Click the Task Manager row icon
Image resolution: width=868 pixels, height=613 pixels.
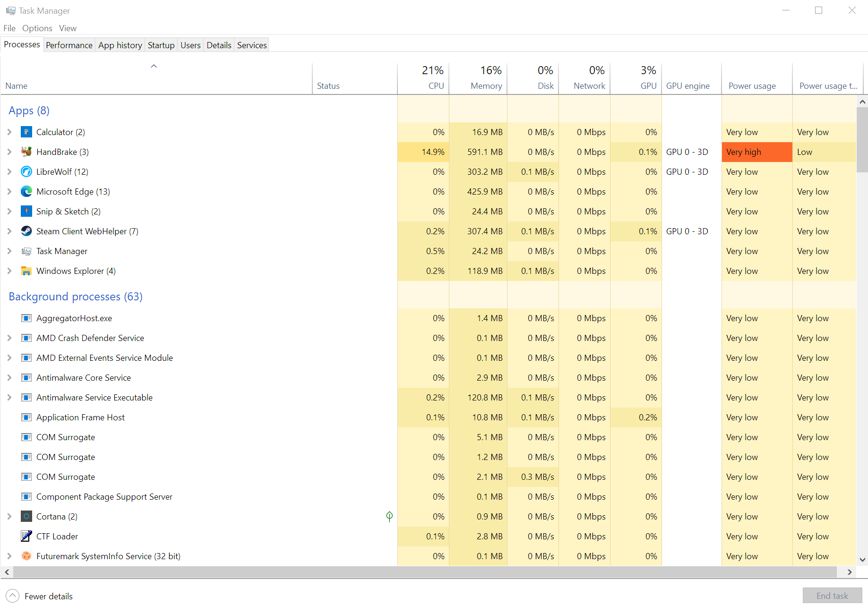[26, 251]
